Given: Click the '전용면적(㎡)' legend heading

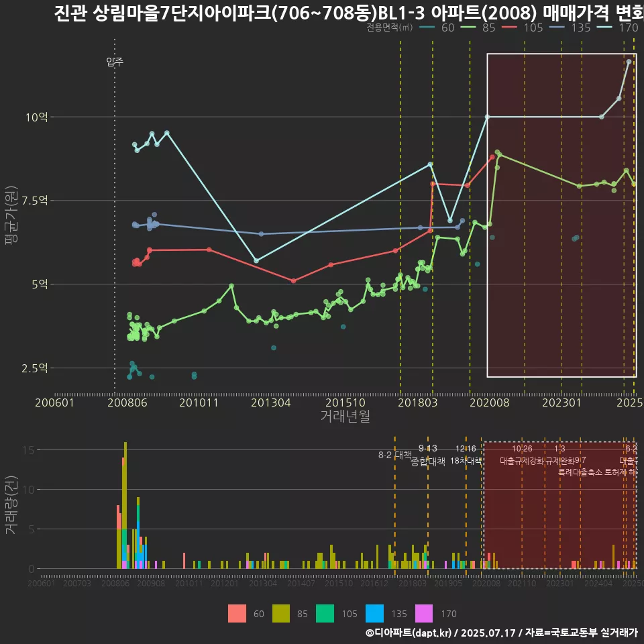Looking at the screenshot, I should [389, 28].
